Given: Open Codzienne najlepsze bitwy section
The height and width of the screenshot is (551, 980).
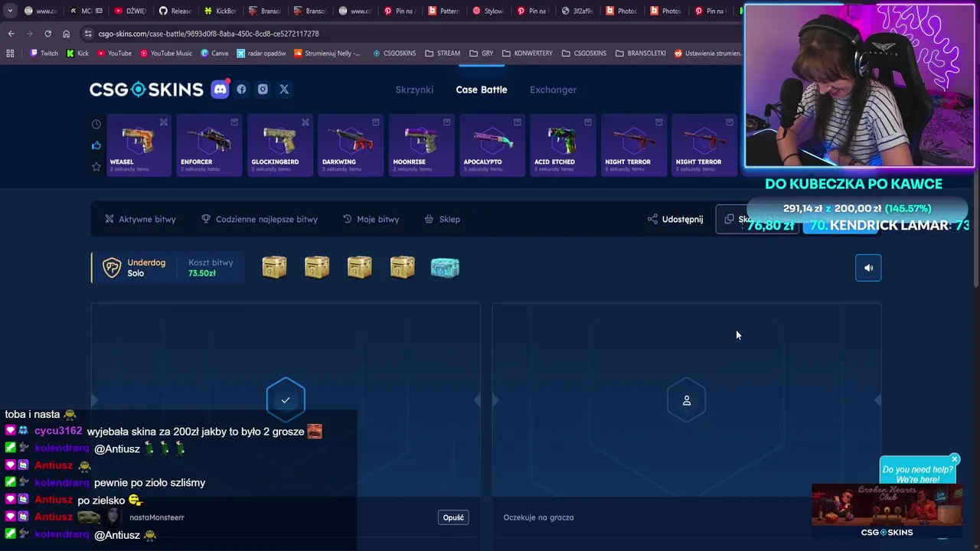Looking at the screenshot, I should [260, 219].
